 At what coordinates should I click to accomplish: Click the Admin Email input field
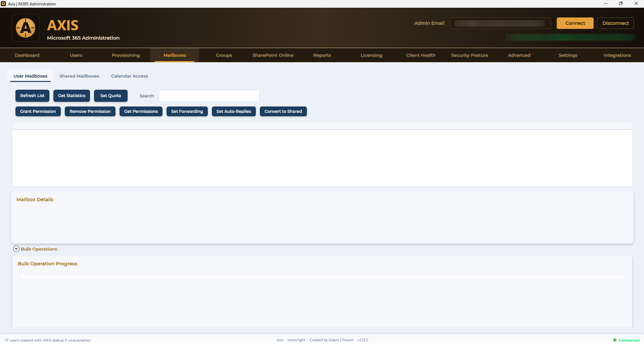pos(500,23)
